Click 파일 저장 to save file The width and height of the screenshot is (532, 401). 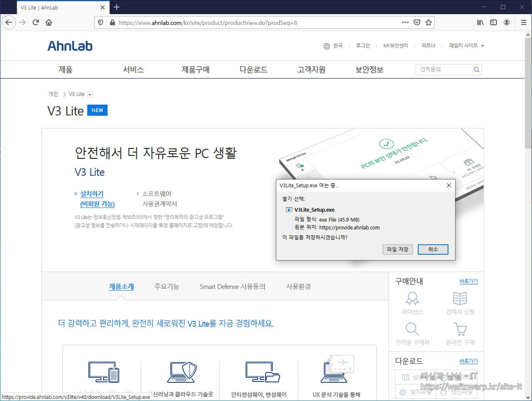397,249
